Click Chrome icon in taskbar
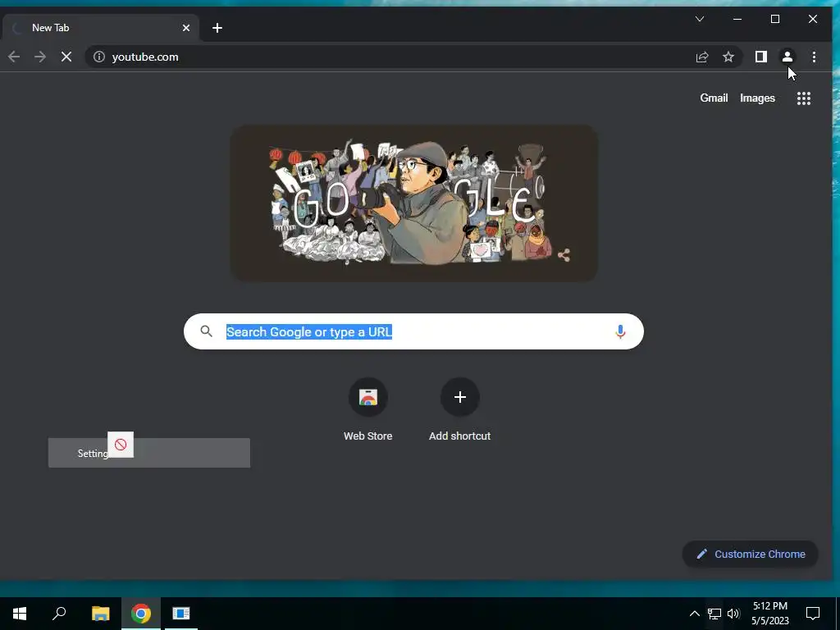The image size is (840, 630). 141,614
